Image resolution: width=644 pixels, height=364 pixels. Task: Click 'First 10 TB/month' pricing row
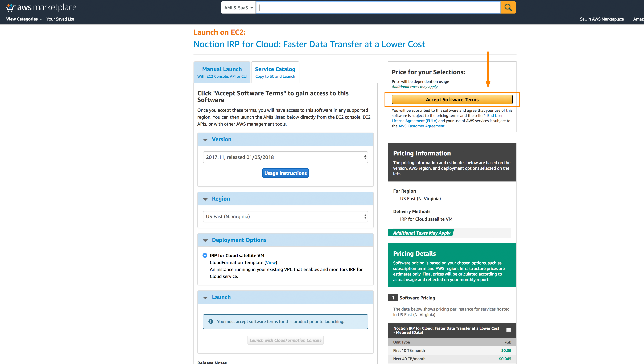452,350
